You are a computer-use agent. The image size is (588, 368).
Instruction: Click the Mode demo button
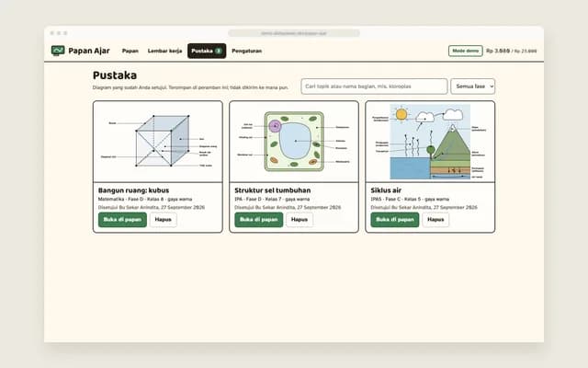tap(466, 51)
